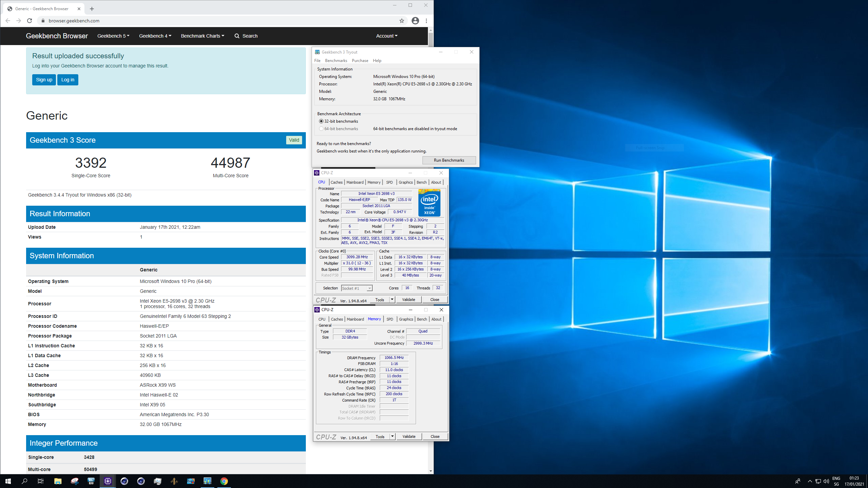Launch Snipping Tool from the taskbar
The width and height of the screenshot is (868, 488).
[75, 481]
